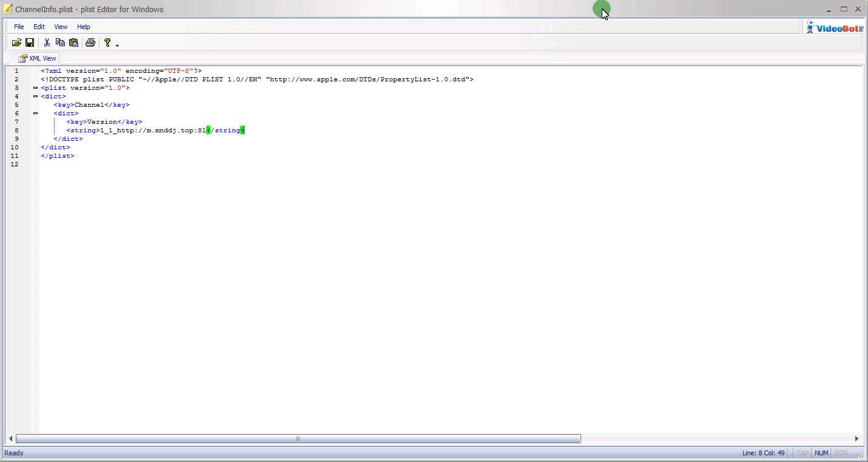Click the horizontal scrollbar thumb
Viewport: 868px width, 462px height.
pyautogui.click(x=298, y=438)
